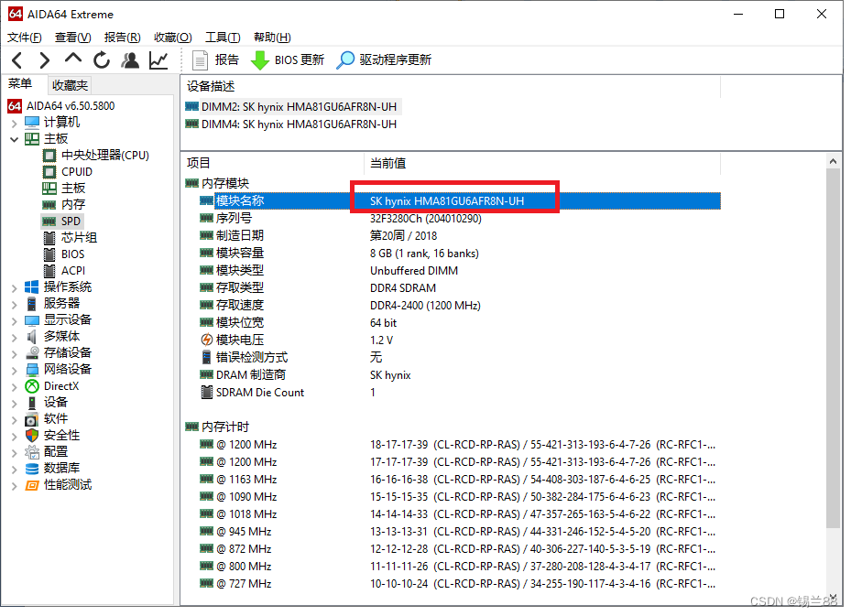Open the 文件(F) menu
The image size is (851, 616).
(25, 38)
